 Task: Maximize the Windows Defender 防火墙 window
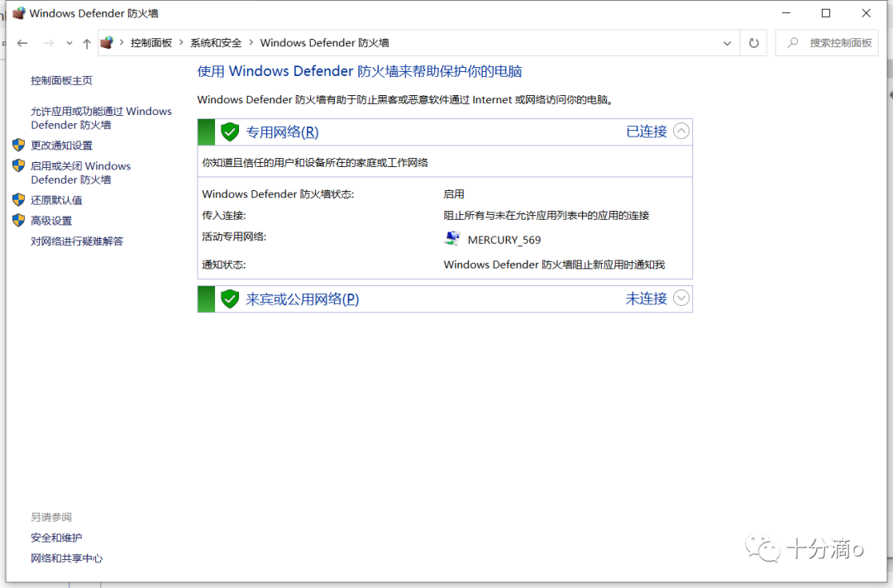pyautogui.click(x=826, y=13)
